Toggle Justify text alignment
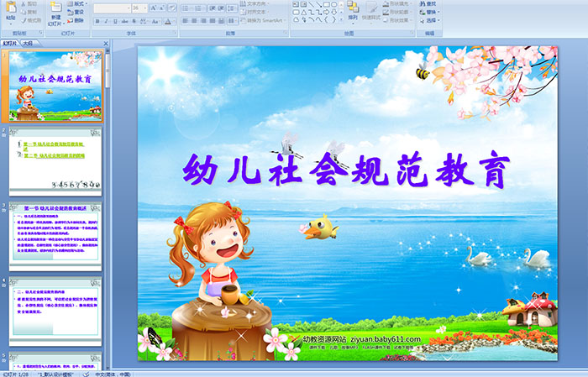This screenshot has width=588, height=377. coord(213,21)
